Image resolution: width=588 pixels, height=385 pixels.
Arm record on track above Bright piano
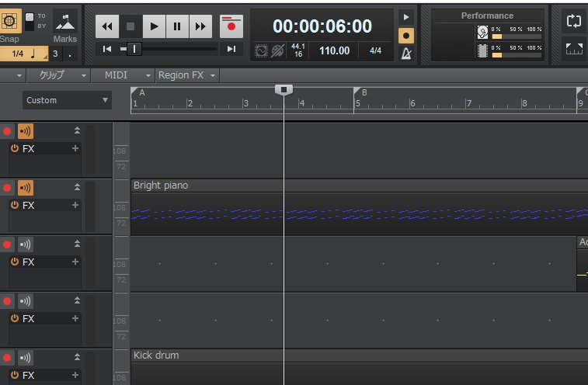[7, 131]
